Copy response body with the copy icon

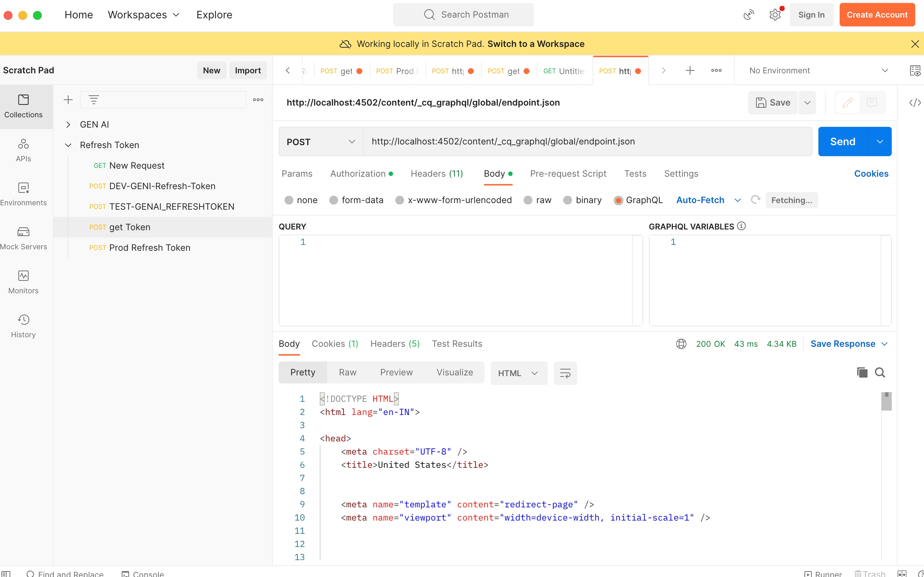(862, 372)
